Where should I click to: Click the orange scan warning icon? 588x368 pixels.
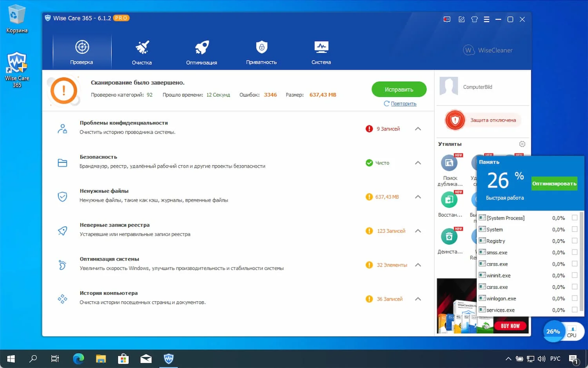(64, 90)
